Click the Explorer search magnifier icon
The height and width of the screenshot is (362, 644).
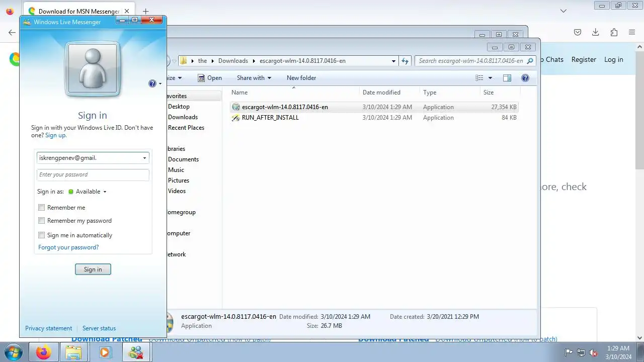530,61
